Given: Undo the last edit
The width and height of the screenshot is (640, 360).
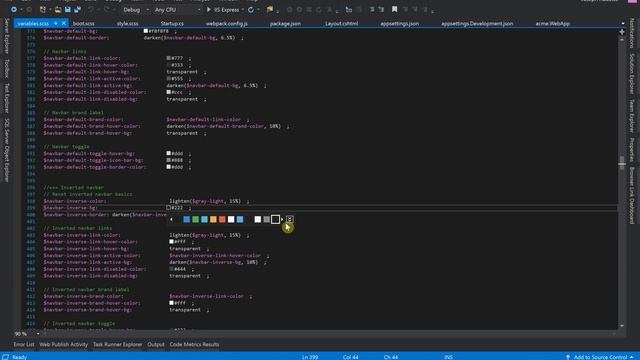Looking at the screenshot, I should click(x=91, y=9).
